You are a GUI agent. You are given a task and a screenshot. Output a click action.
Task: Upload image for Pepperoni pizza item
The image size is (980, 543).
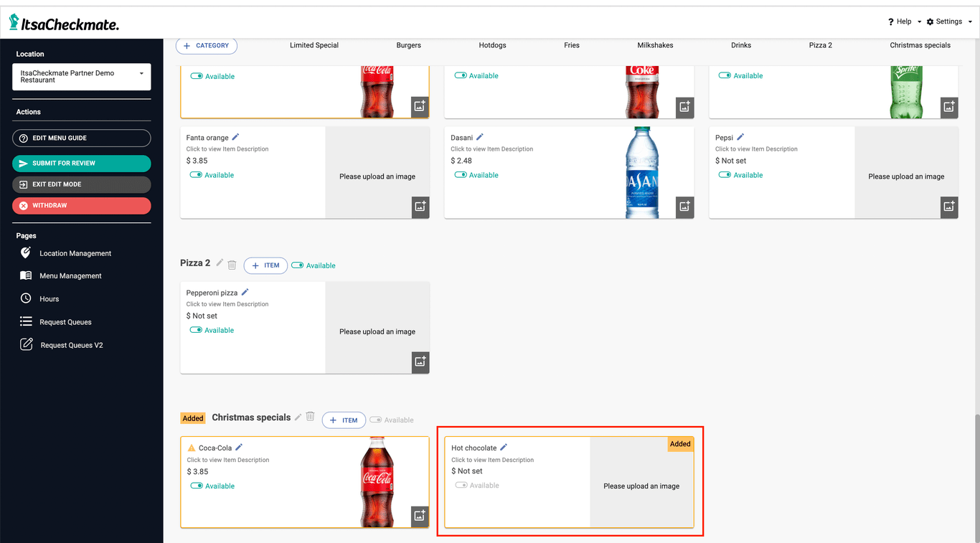click(420, 362)
